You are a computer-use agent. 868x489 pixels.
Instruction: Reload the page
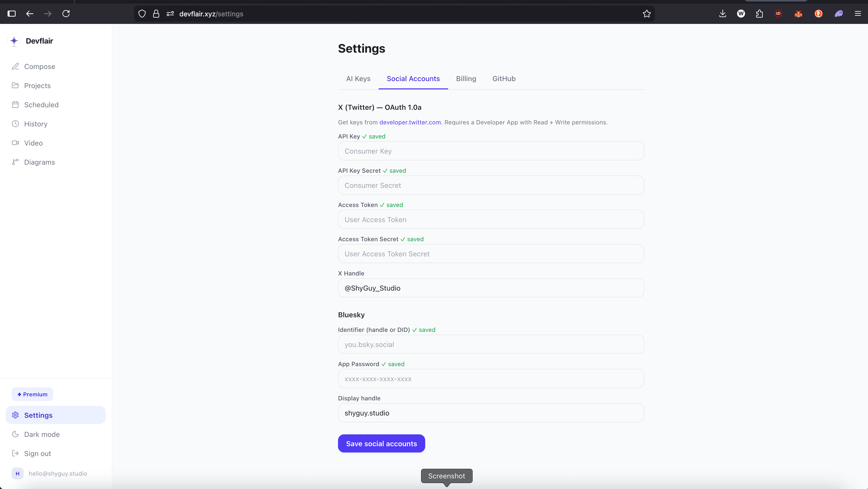[66, 14]
